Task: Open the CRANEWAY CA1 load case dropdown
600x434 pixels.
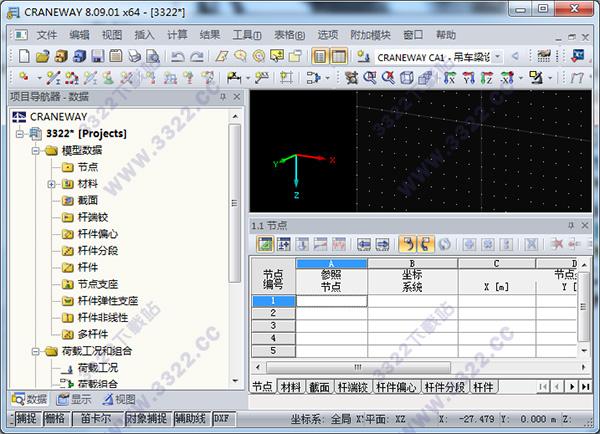Action: pyautogui.click(x=498, y=56)
